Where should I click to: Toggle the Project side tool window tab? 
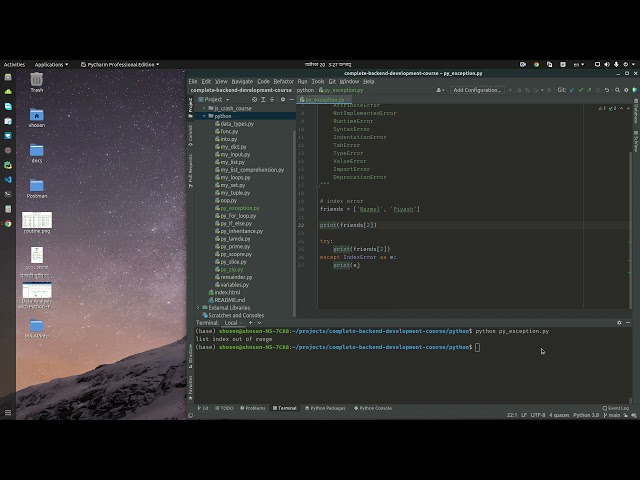pos(190,108)
